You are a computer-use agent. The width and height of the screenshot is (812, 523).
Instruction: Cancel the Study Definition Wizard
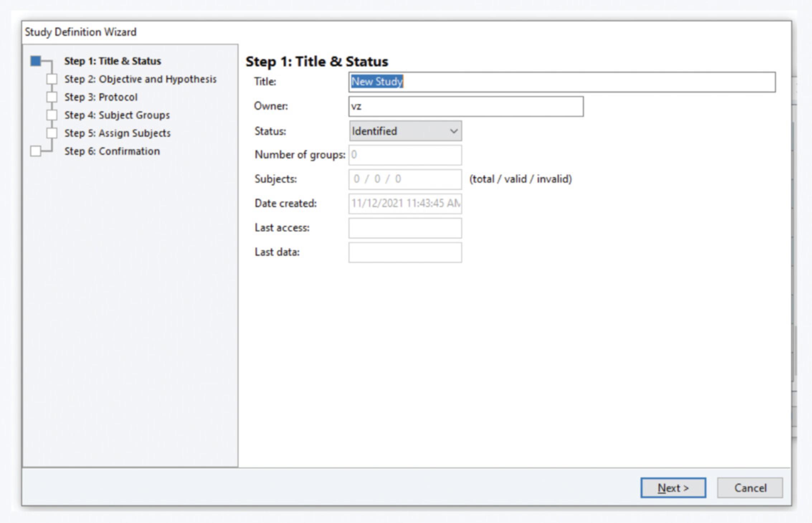click(750, 488)
